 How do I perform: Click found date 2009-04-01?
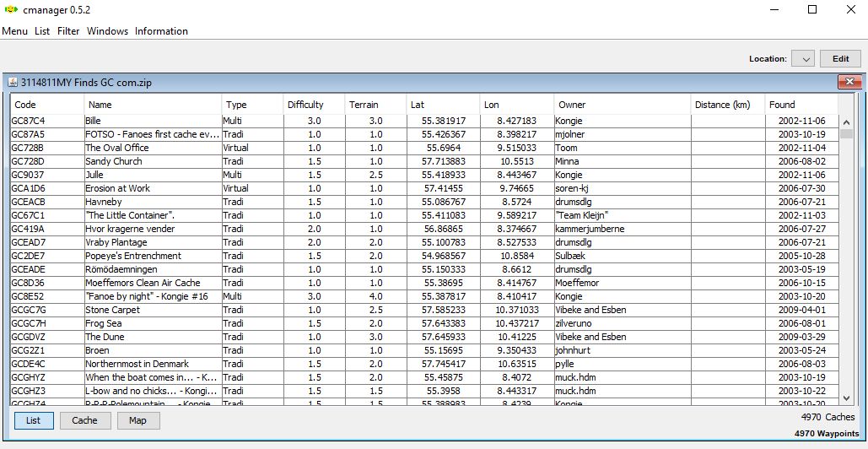[801, 310]
